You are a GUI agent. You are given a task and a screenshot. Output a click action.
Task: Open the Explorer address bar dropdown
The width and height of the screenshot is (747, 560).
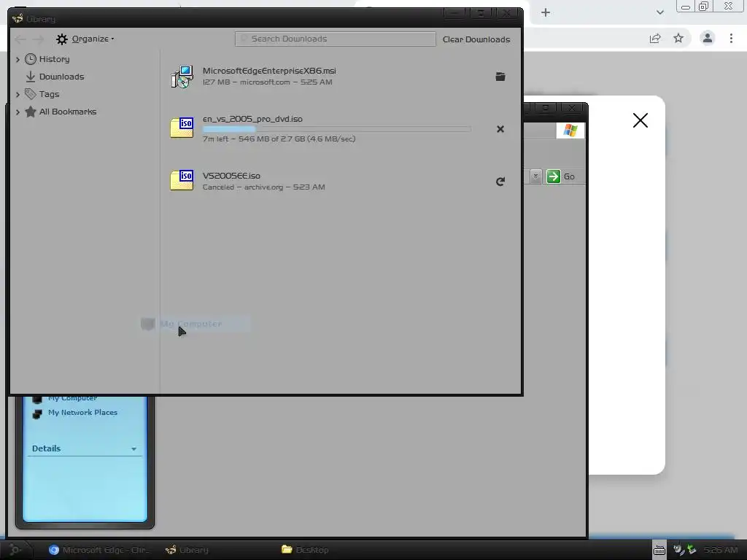(x=535, y=176)
